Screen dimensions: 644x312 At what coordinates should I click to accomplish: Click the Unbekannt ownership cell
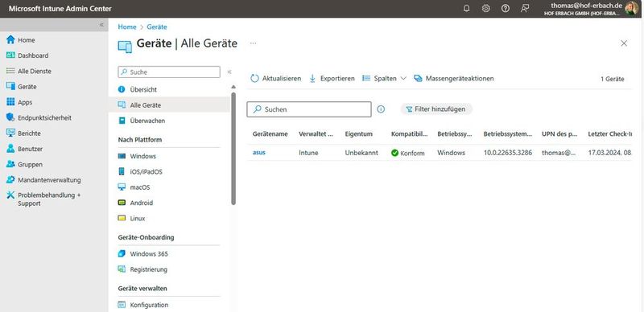361,153
